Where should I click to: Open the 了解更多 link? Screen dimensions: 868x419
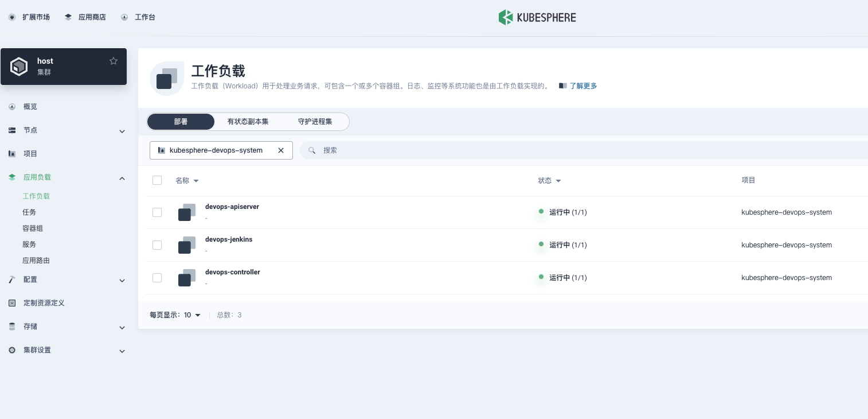pos(584,86)
